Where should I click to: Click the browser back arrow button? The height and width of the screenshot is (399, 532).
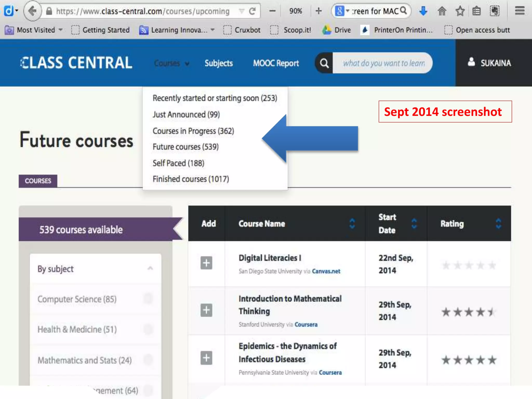32,11
